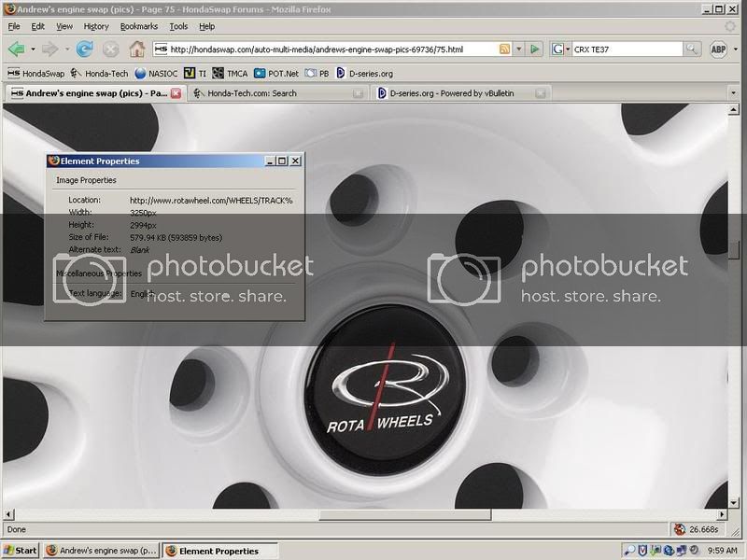Open the History menu
This screenshot has width=747, height=560.
click(96, 26)
